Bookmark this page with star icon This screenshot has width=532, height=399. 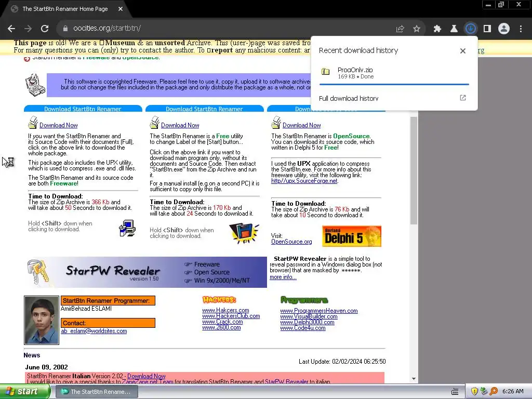click(x=417, y=29)
